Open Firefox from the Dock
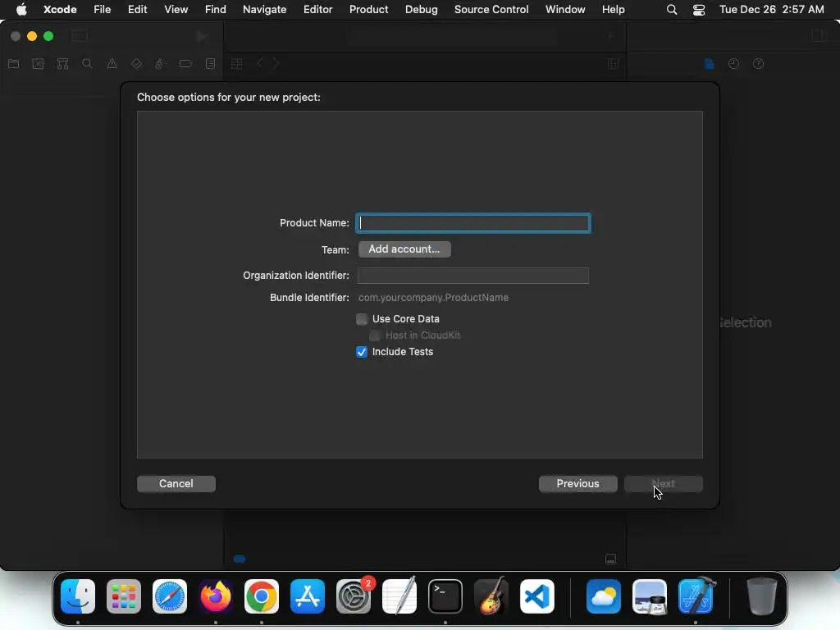Viewport: 840px width, 630px height. [x=216, y=596]
